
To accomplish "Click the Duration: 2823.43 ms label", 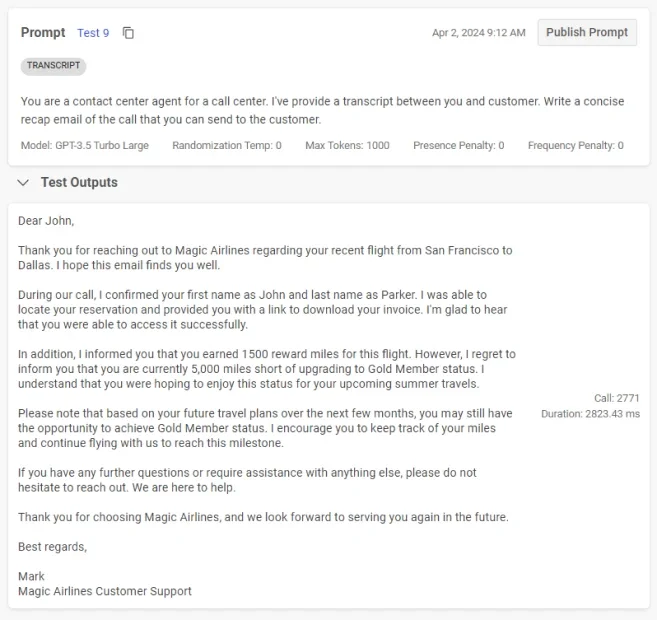I will 590,413.
